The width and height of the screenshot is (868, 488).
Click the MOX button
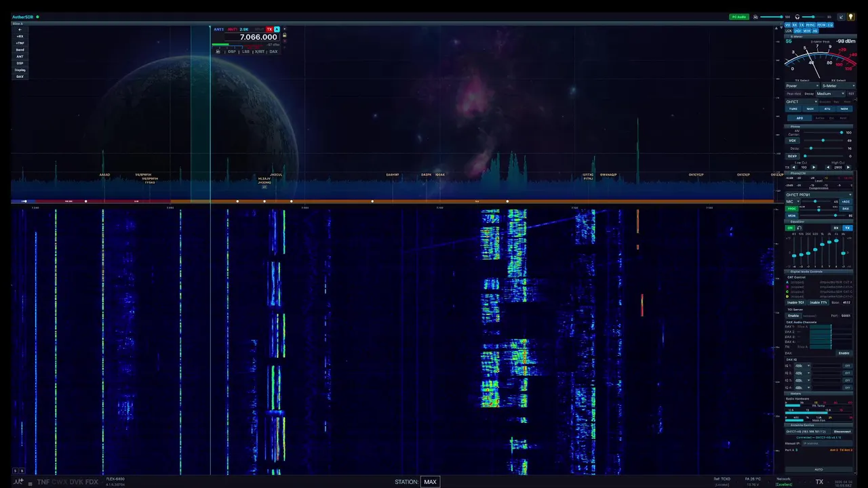pyautogui.click(x=810, y=108)
